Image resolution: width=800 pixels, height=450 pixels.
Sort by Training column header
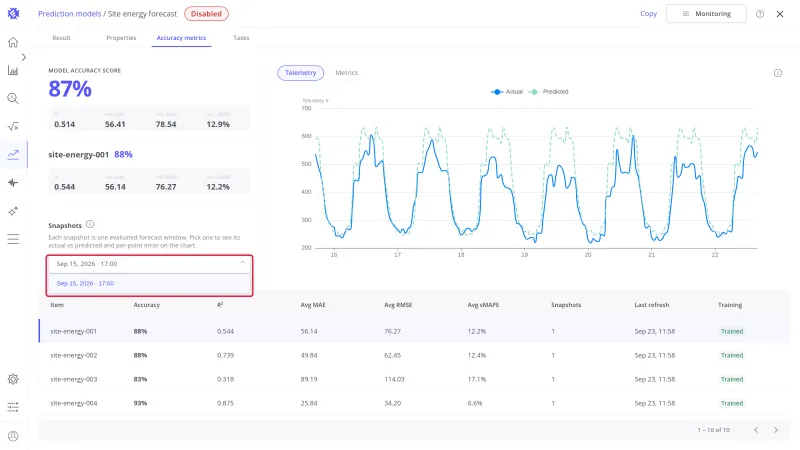tap(730, 305)
